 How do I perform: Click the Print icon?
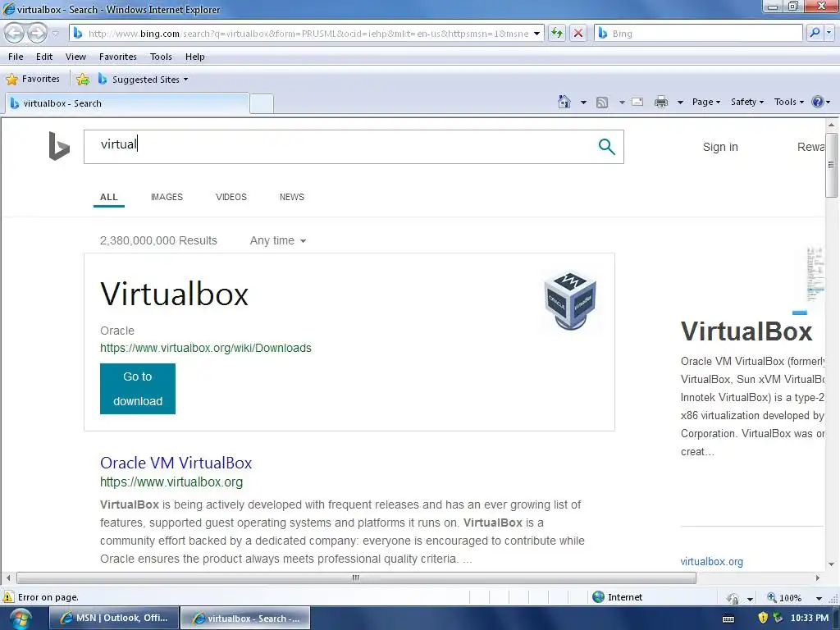coord(661,102)
